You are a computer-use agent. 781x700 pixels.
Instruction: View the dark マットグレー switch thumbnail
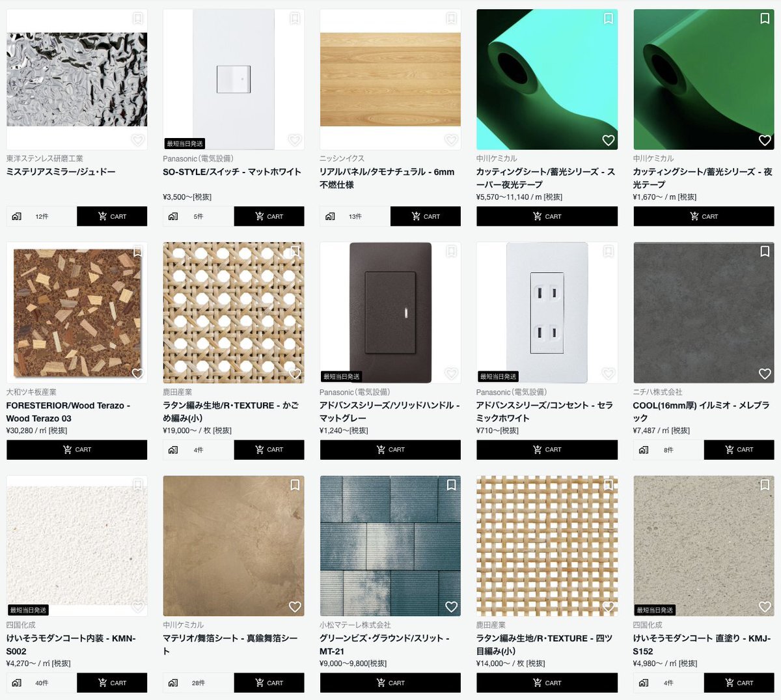(390, 313)
